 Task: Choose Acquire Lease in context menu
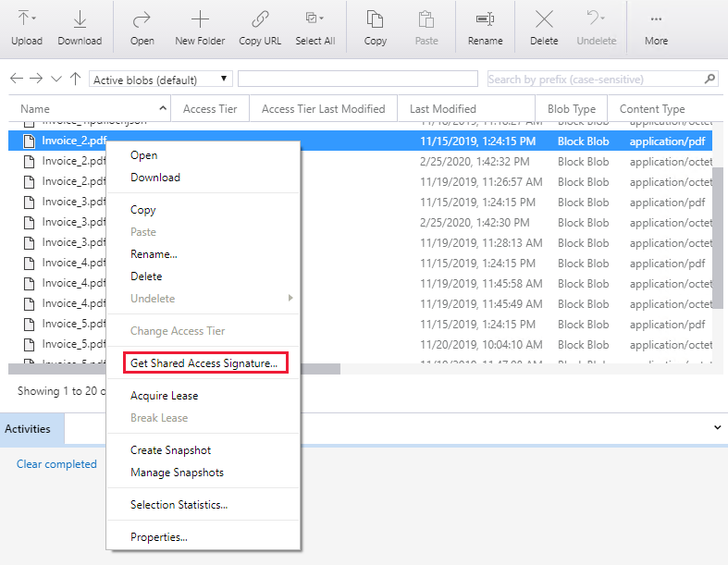(x=164, y=396)
